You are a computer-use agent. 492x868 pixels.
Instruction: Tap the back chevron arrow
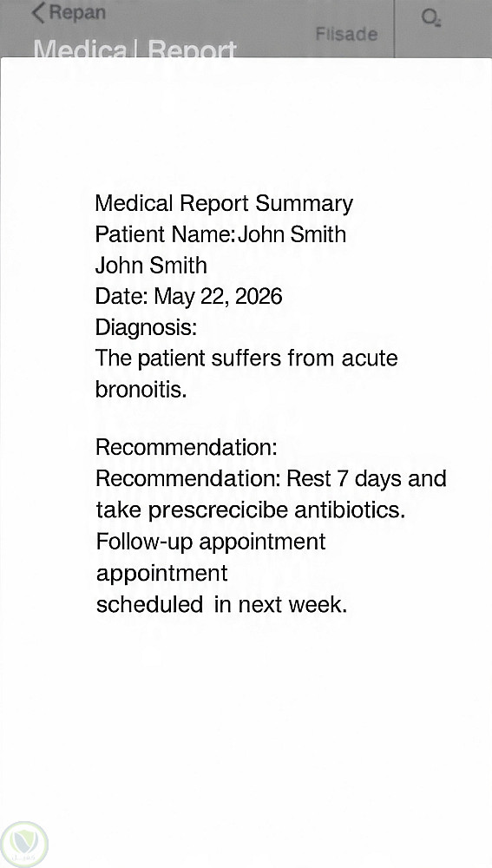tap(37, 13)
